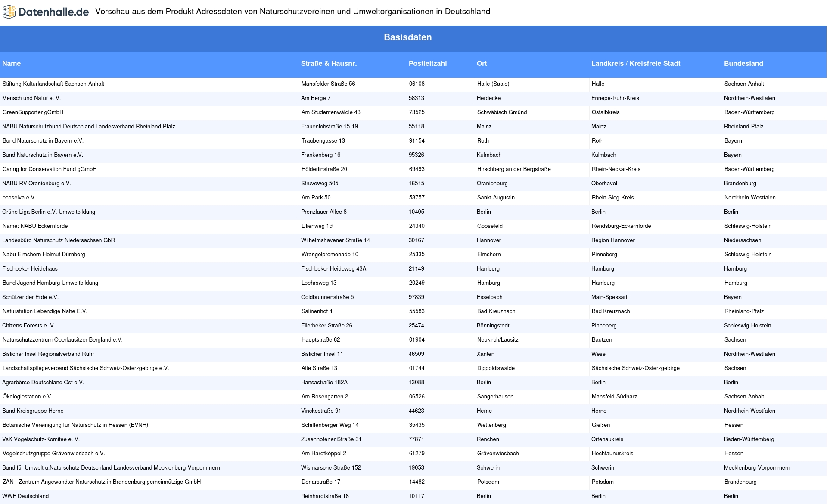Select the Ort column header

point(482,64)
